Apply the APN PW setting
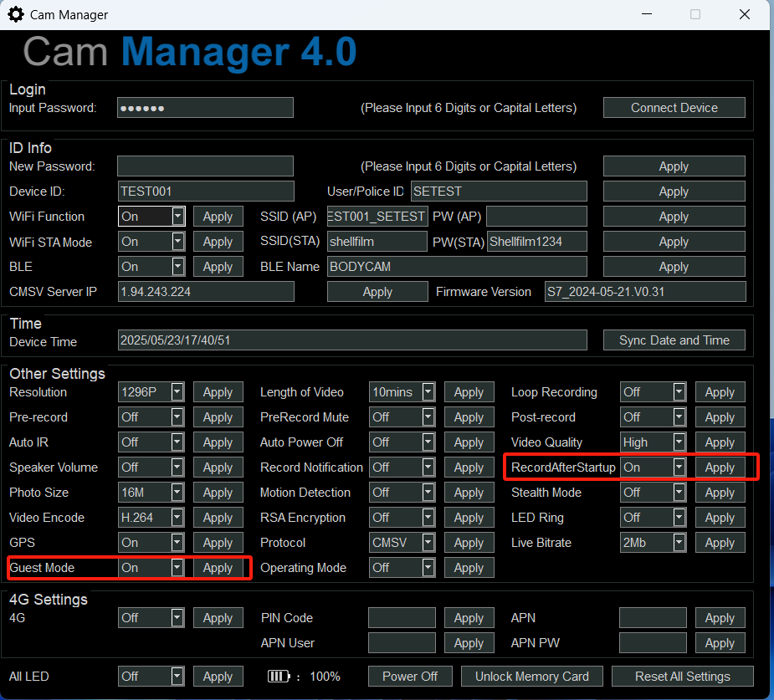 point(720,643)
